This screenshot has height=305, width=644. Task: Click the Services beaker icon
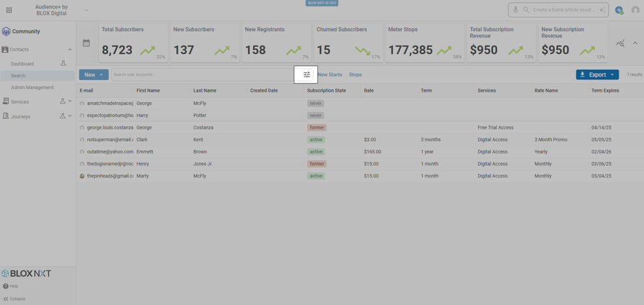tap(62, 101)
